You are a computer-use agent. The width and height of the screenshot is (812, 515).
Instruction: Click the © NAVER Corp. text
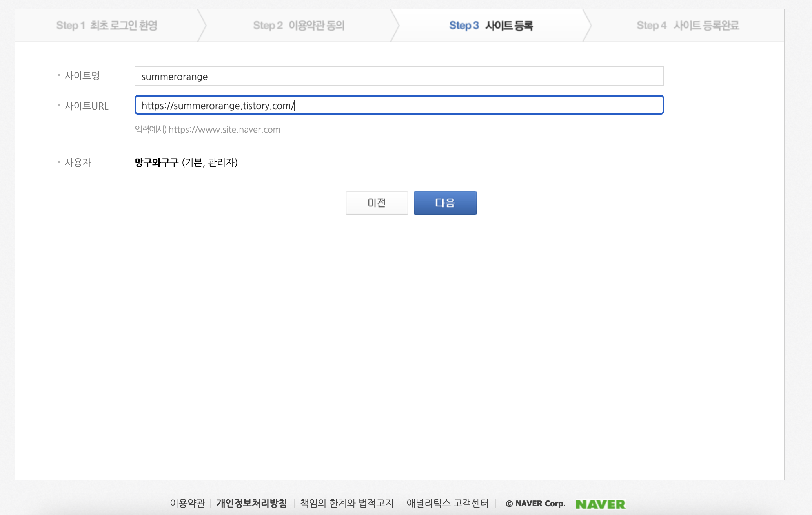[535, 504]
